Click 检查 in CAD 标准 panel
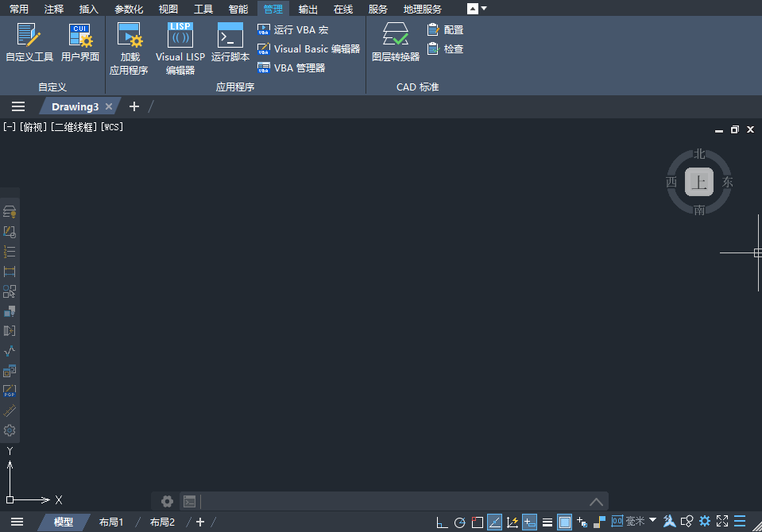 [x=445, y=49]
